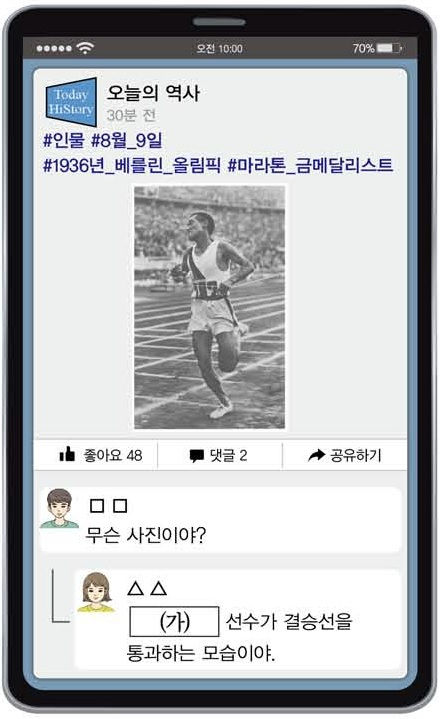Viewport: 440px width, 719px height.
Task: Tap the girl commenter avatar
Action: [96, 592]
